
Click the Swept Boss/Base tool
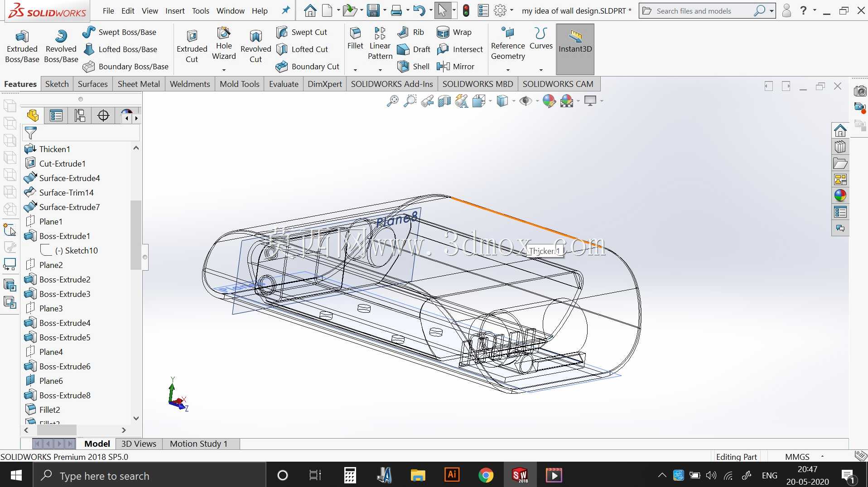(x=120, y=32)
